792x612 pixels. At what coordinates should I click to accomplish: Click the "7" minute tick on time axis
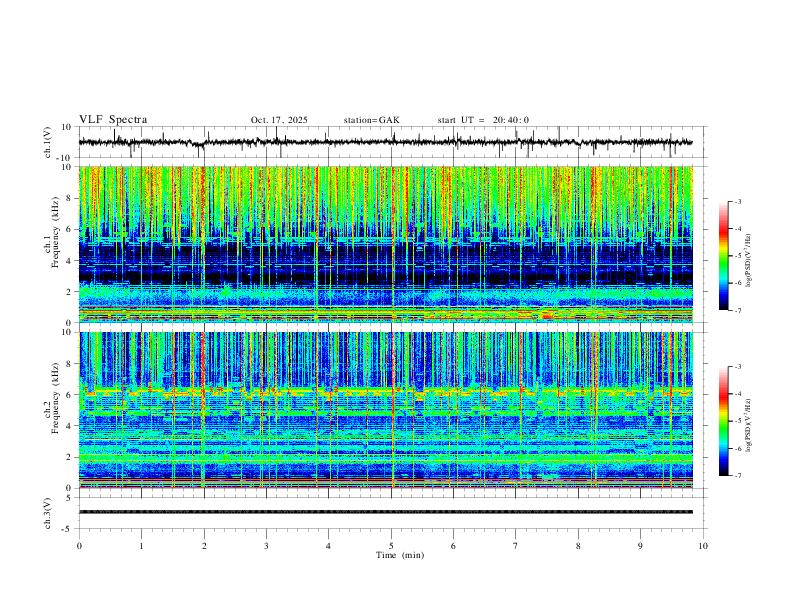click(x=516, y=546)
